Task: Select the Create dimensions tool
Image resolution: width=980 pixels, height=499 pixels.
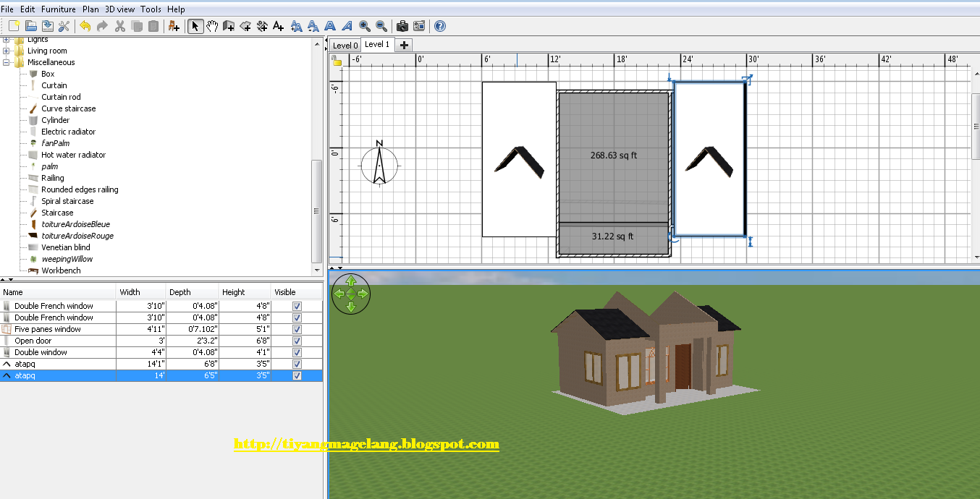Action: tap(262, 26)
